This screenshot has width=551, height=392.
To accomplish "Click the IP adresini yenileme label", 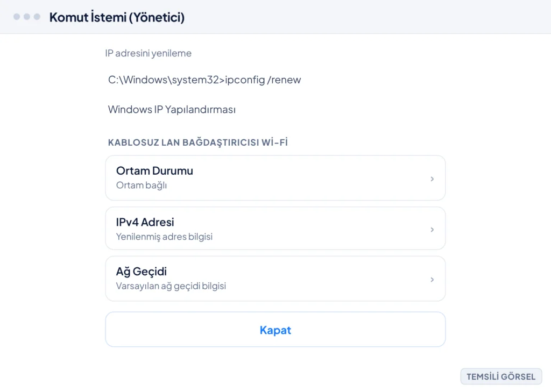I will click(x=149, y=53).
